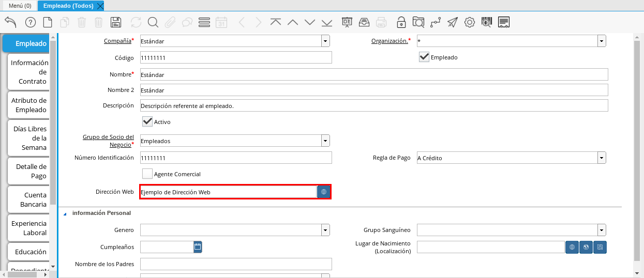
Task: Click the Lock record padlock icon
Action: (401, 22)
